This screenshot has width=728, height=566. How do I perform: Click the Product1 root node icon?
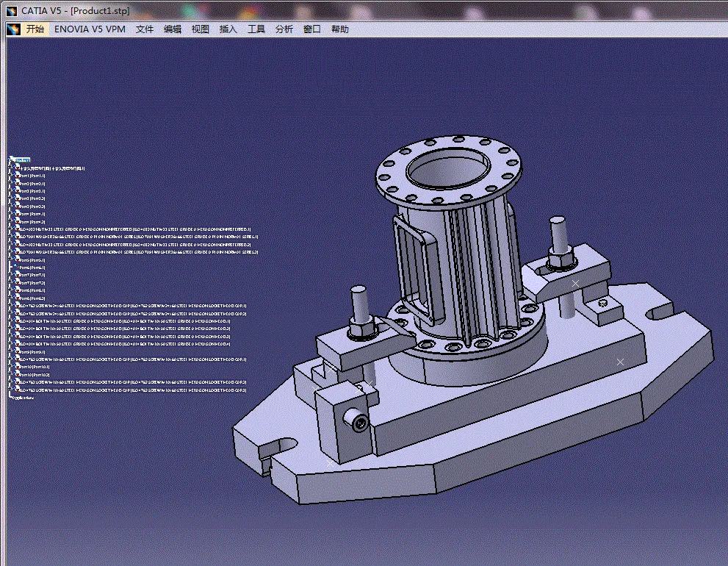[12, 159]
